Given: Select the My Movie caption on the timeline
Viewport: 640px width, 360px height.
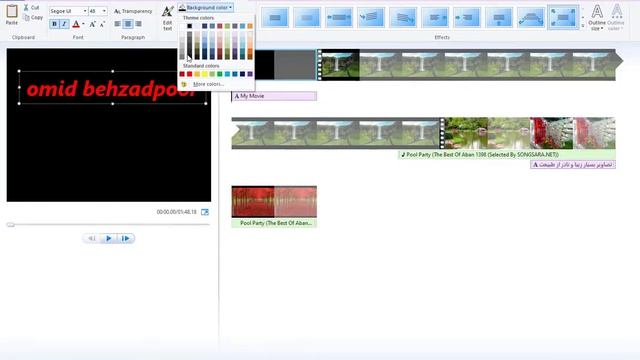Looking at the screenshot, I should pyautogui.click(x=274, y=96).
